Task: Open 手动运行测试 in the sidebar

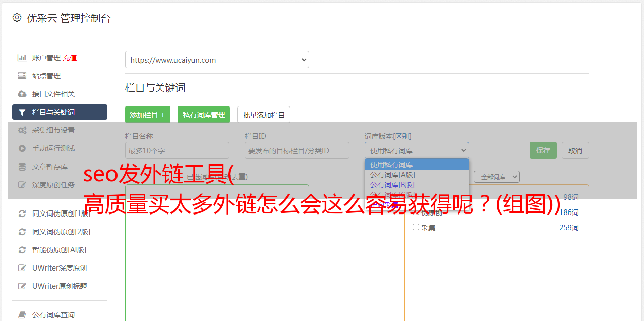Action: click(x=53, y=148)
